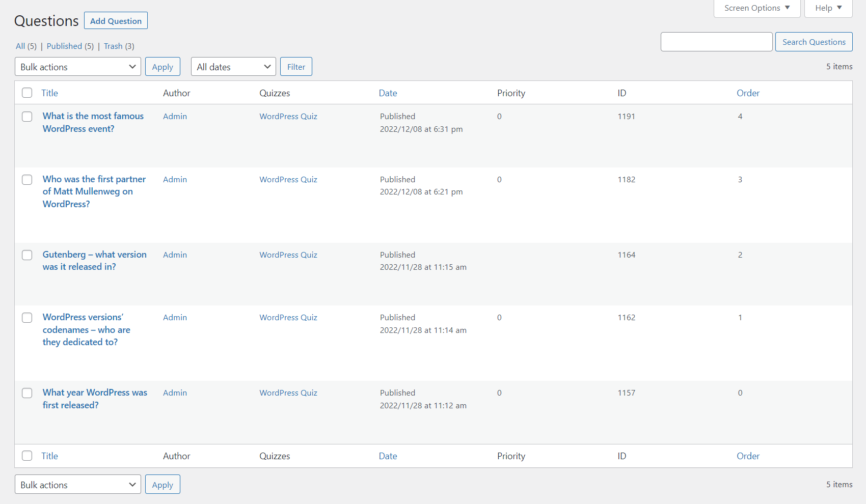Open 'Who was the first partner of Matt Mullenweg' question
866x504 pixels.
94,191
